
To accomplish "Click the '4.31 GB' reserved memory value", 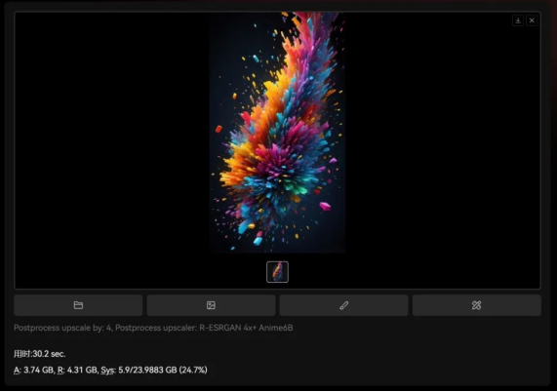I will click(82, 370).
